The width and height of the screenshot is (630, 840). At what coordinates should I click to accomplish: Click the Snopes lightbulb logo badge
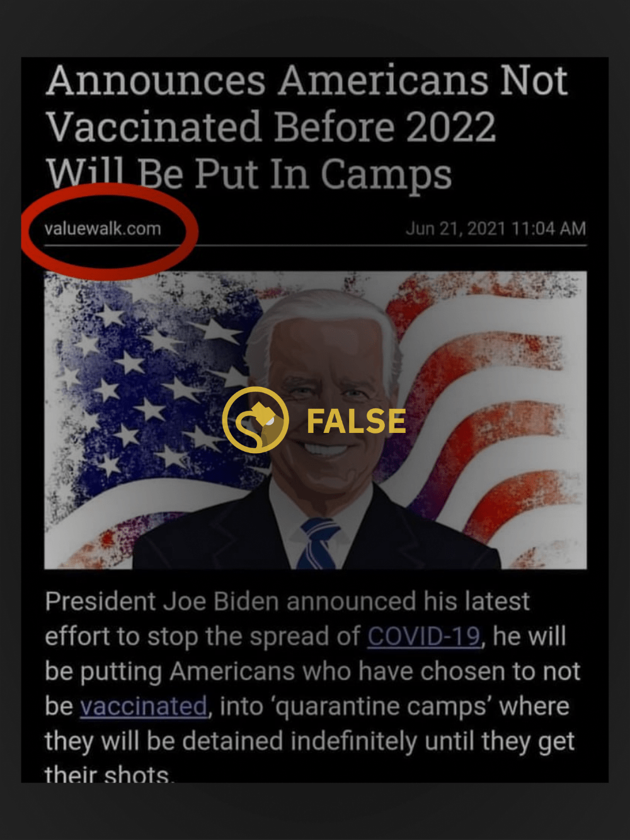pos(255,420)
